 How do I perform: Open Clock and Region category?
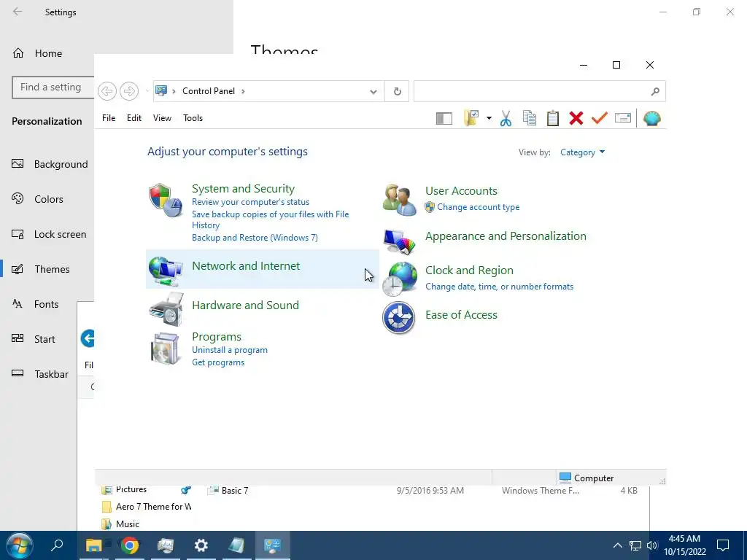click(469, 270)
